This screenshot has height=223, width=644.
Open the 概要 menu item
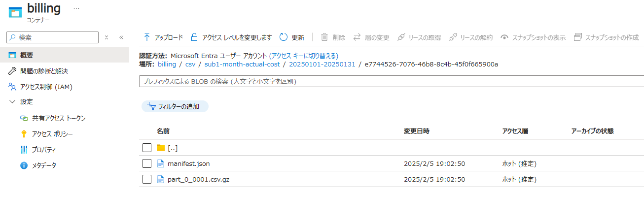click(x=65, y=55)
